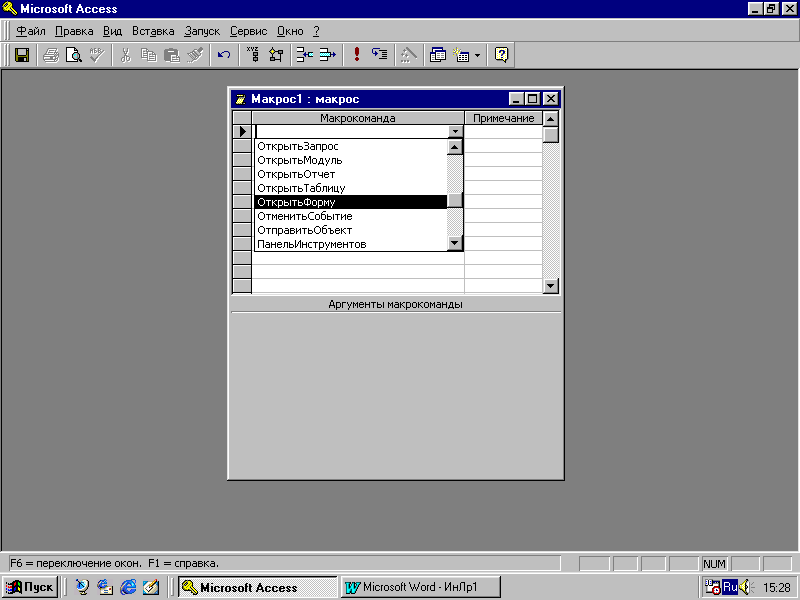
Task: Choose ОткрытьОтчет from the list
Action: coord(351,174)
